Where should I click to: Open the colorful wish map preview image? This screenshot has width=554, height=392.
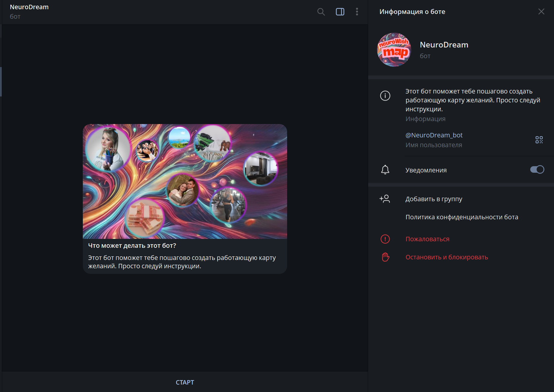pyautogui.click(x=185, y=181)
